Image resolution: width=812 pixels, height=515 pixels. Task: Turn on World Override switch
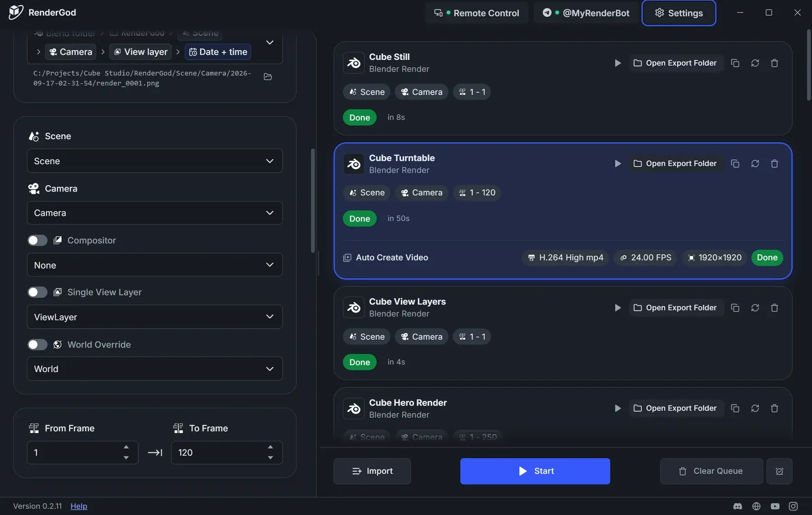(37, 345)
